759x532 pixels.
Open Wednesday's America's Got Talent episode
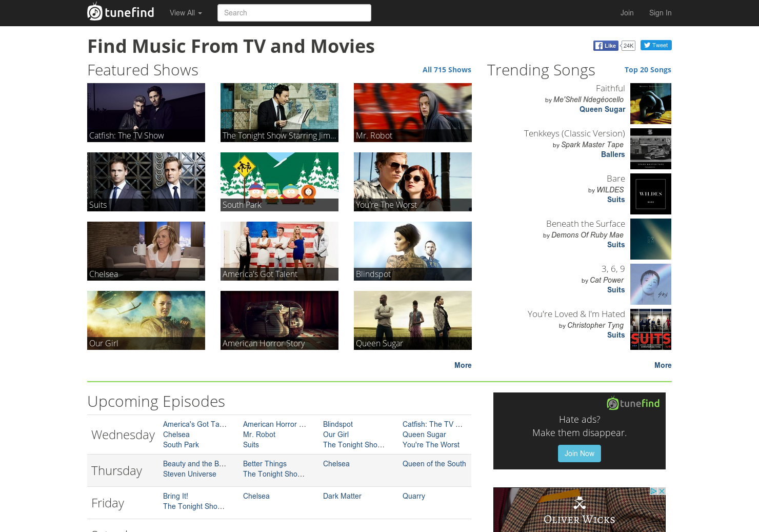tap(195, 424)
